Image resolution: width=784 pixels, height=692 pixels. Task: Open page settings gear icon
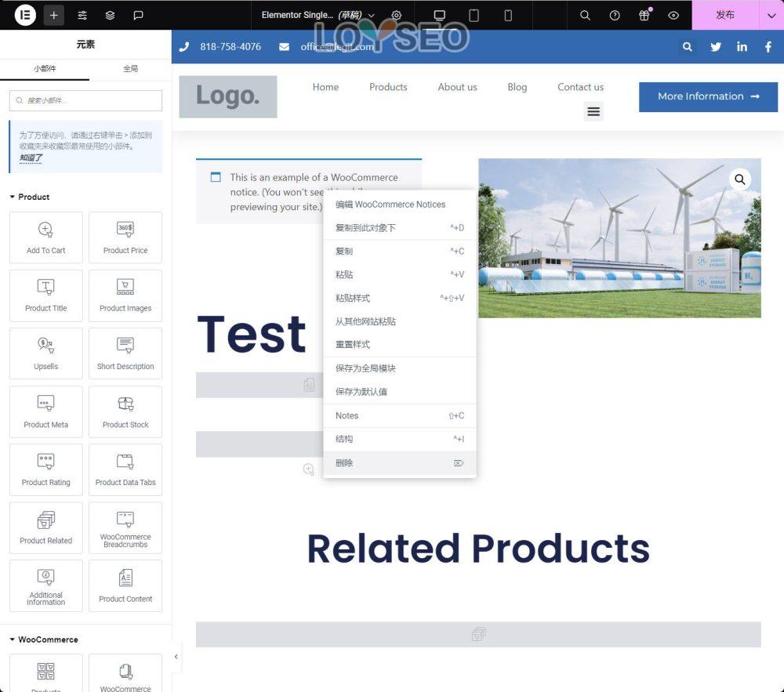pos(397,15)
